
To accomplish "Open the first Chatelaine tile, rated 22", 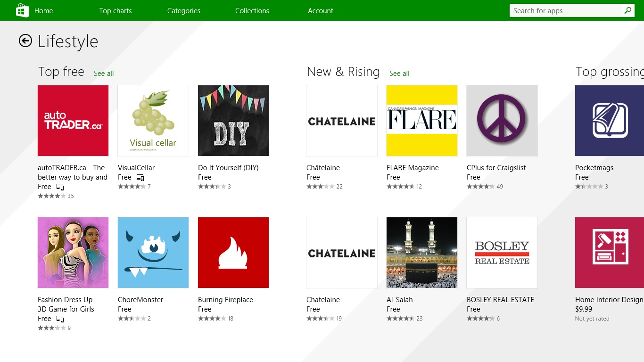I will [x=342, y=121].
